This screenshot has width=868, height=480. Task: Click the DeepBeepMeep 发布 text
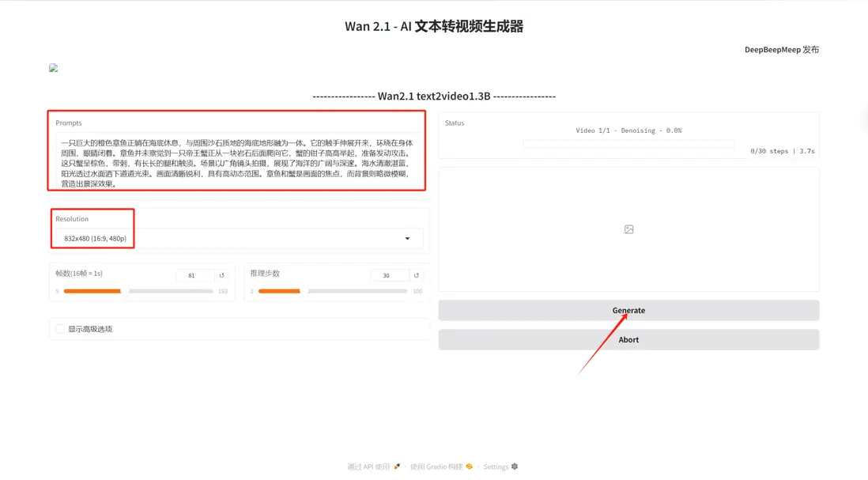pyautogui.click(x=782, y=49)
